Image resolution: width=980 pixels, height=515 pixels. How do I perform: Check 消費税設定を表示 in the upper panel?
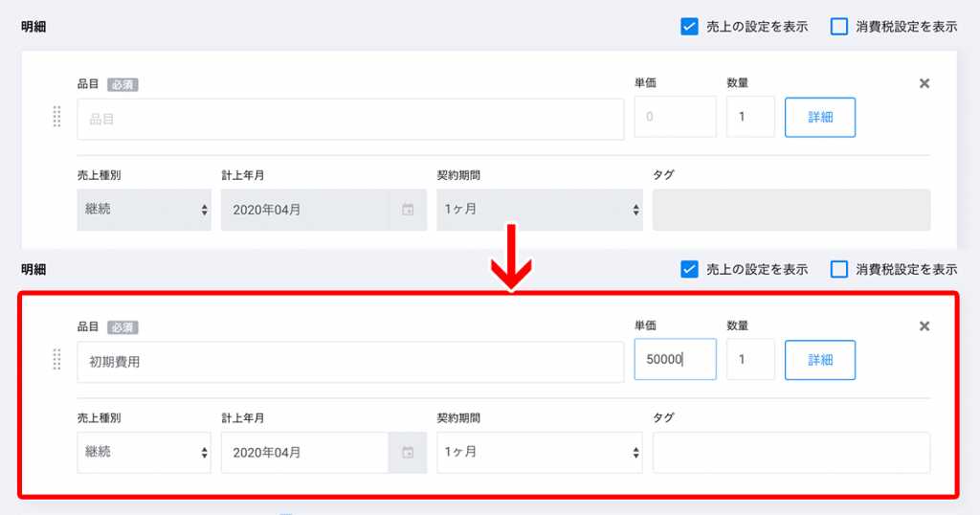click(x=838, y=27)
